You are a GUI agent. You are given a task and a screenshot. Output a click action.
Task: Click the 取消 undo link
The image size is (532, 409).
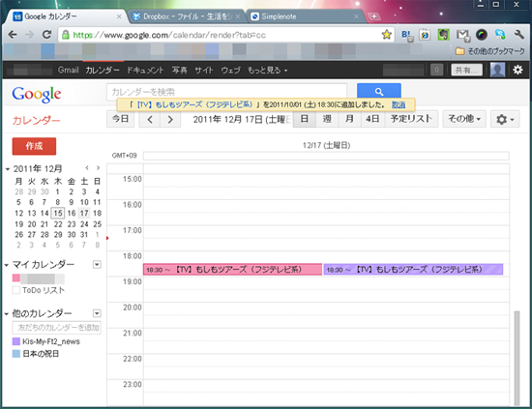pos(399,104)
